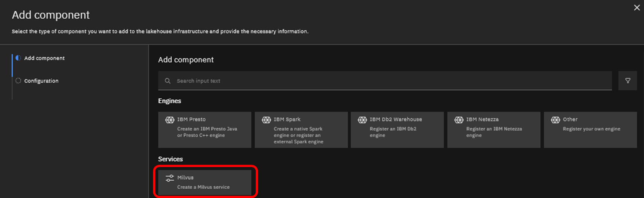Click the half-filled Add component step indicator
644x198 pixels.
[x=18, y=58]
